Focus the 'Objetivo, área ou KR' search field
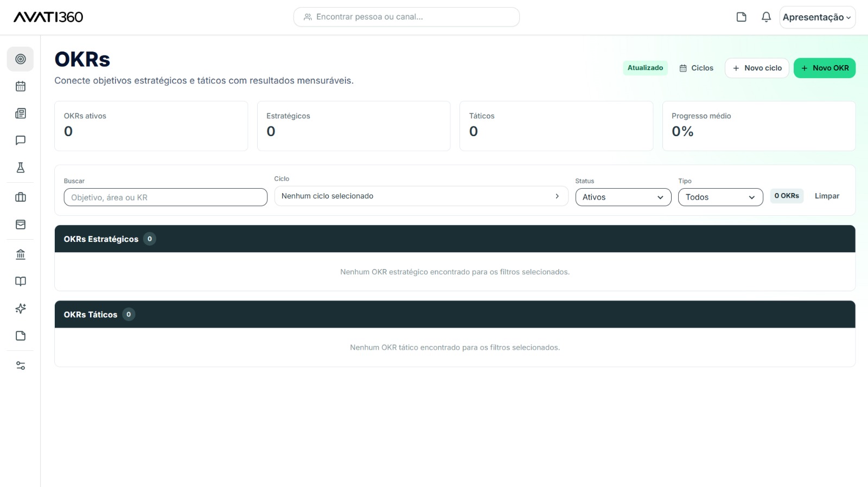The width and height of the screenshot is (868, 487). (x=165, y=197)
